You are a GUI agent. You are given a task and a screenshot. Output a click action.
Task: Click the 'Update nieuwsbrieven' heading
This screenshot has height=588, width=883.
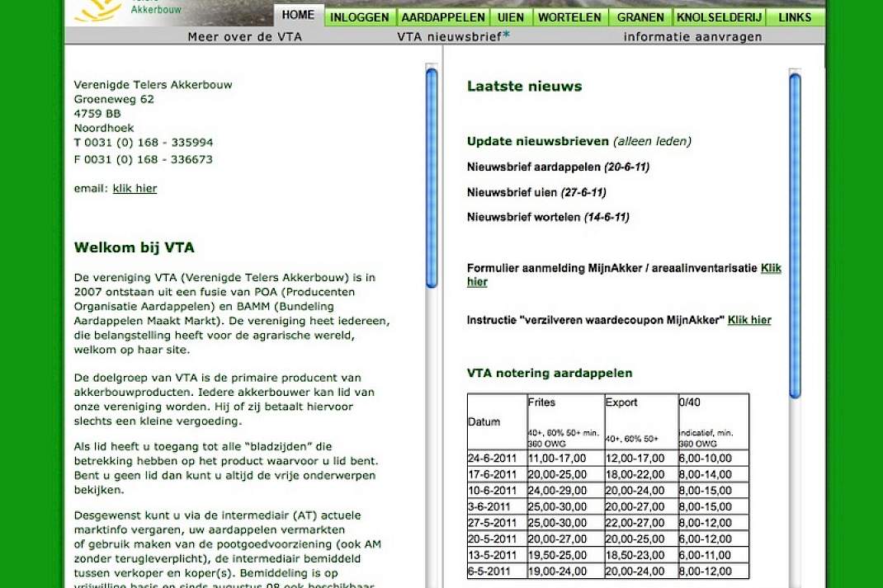(538, 141)
